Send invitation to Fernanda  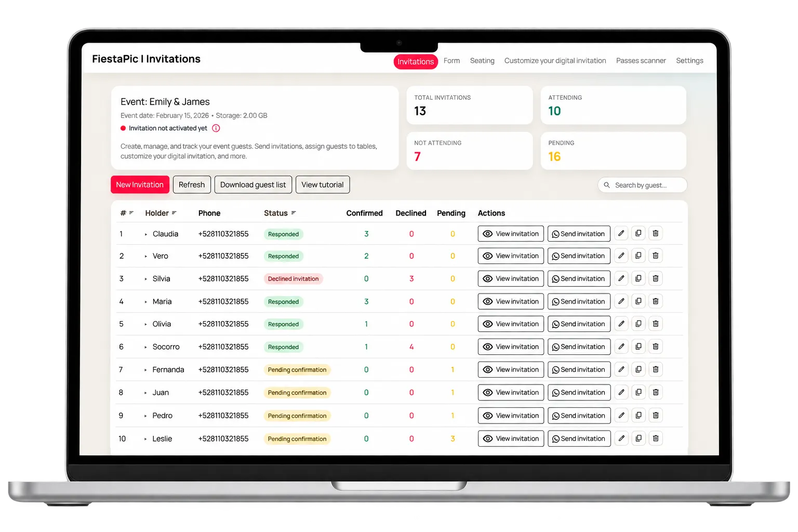click(579, 369)
